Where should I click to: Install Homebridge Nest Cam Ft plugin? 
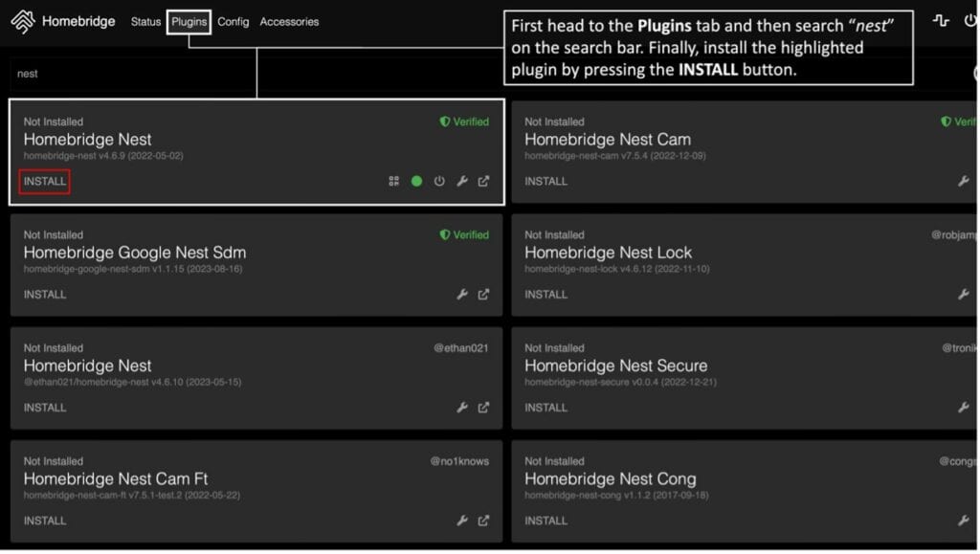click(x=45, y=521)
